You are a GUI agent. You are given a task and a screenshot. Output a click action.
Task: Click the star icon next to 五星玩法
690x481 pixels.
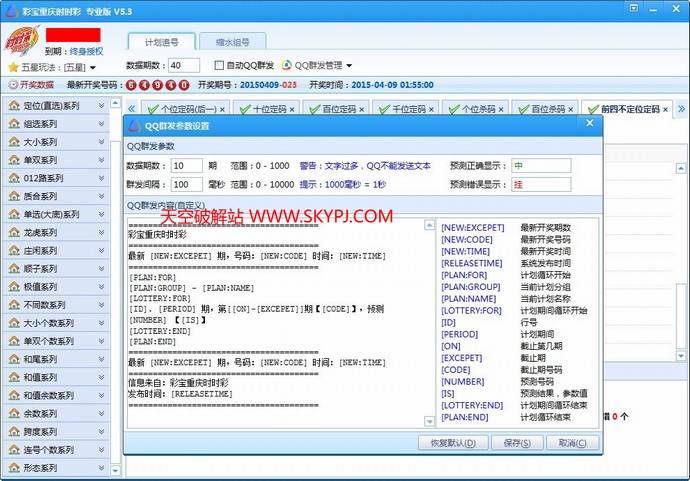pyautogui.click(x=13, y=67)
